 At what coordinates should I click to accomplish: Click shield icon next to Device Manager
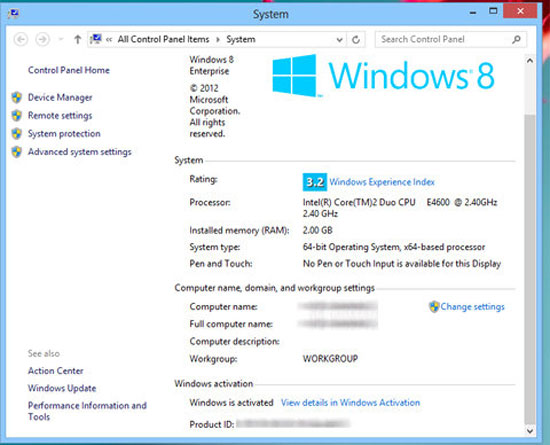(16, 97)
